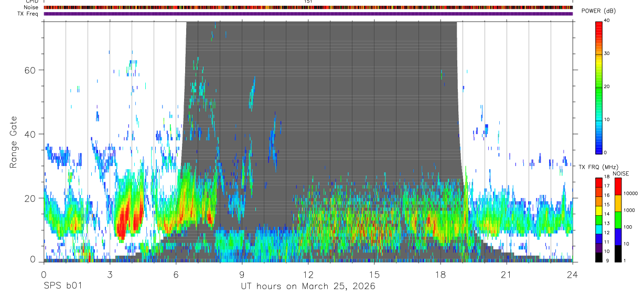Click the 30 tick on POWER scale
The image size is (644, 297).
(x=607, y=53)
